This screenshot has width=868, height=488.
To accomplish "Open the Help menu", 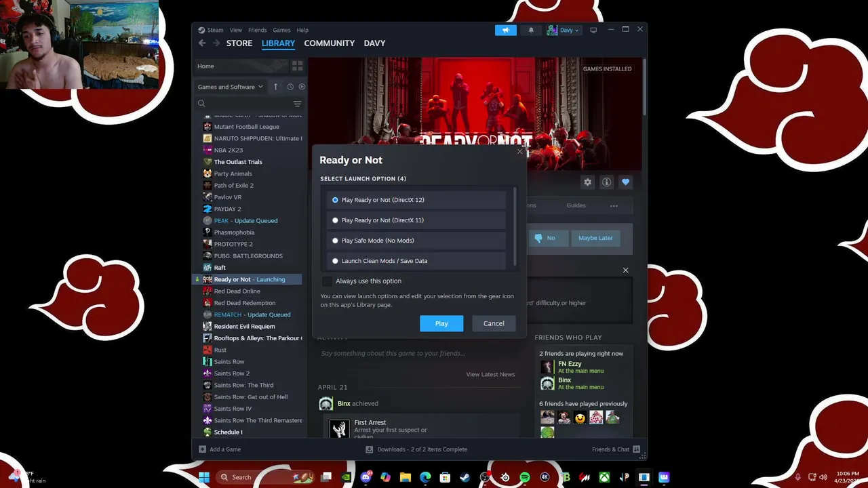I will click(x=302, y=30).
